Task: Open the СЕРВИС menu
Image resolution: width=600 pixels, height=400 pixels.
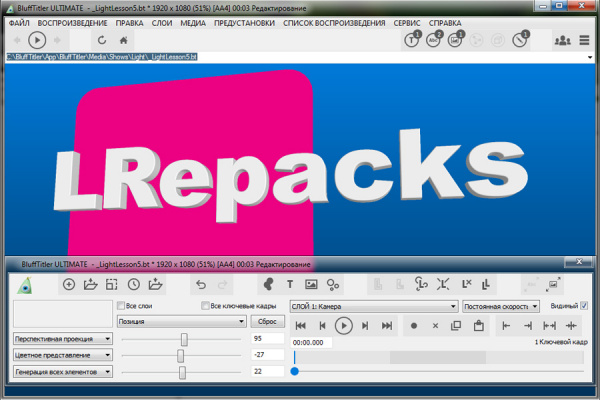Action: (x=407, y=23)
